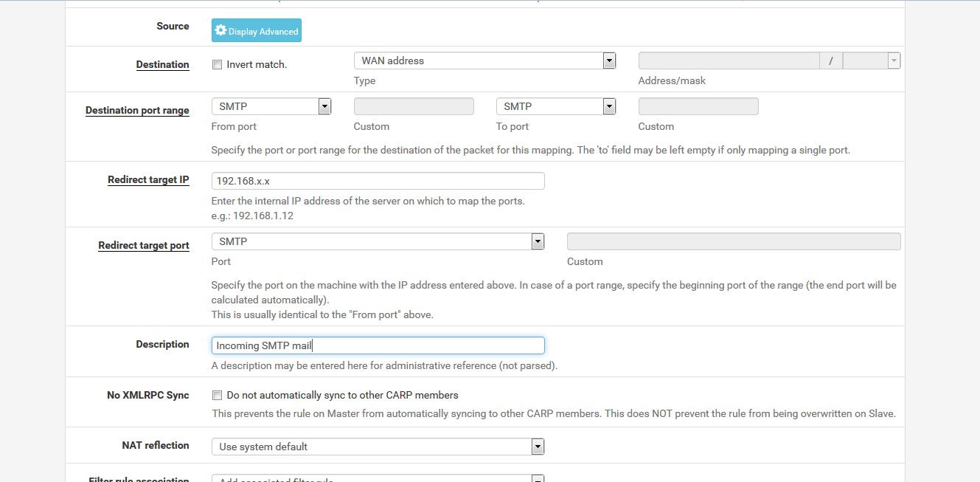The image size is (980, 482).
Task: Click the Destination label link
Action: point(162,65)
